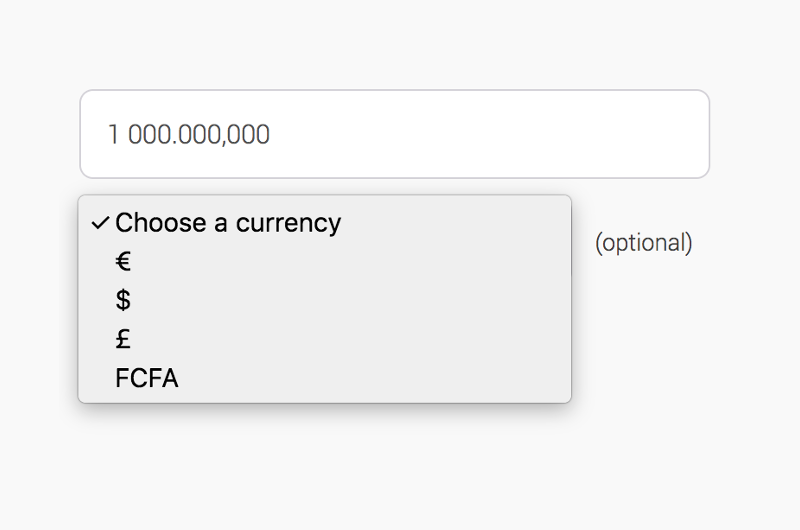Focus the field showing 1 000.000,000

click(394, 134)
